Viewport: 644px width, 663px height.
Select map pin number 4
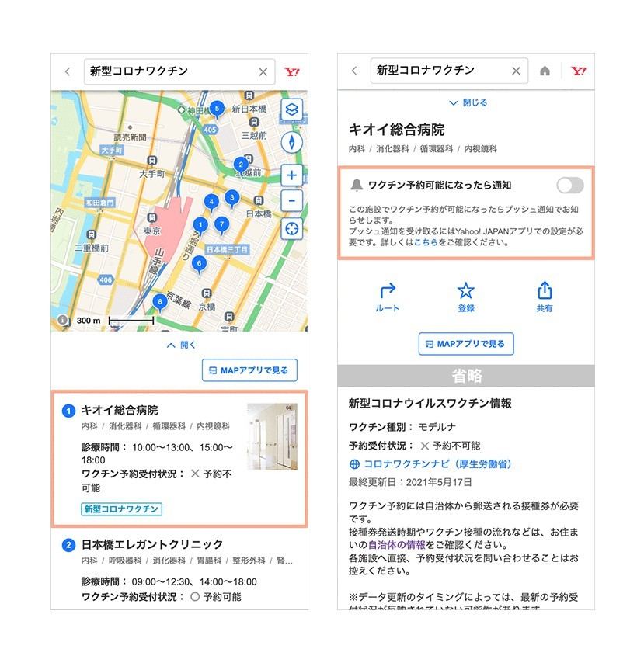[211, 203]
